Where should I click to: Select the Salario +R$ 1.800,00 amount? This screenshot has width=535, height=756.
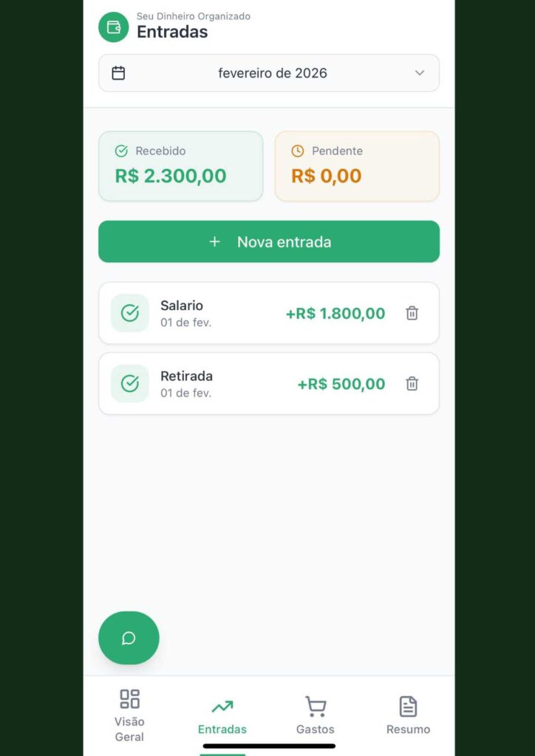pyautogui.click(x=335, y=314)
